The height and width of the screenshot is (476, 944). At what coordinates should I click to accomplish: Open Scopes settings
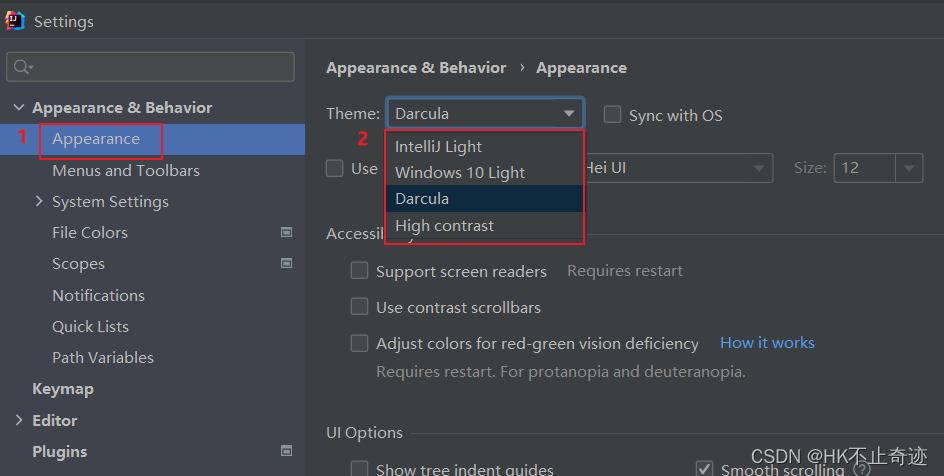tap(78, 264)
